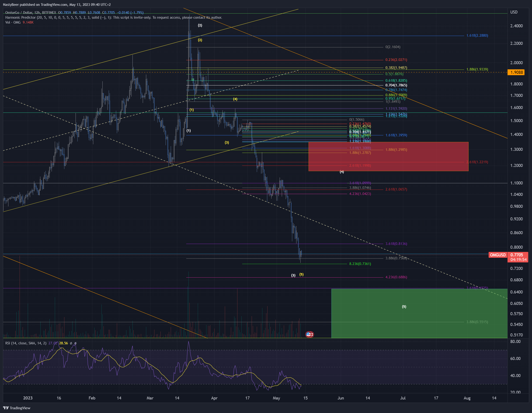532x413 pixels.
Task: Click the yellow 28.56 RSI value
Action: (x=63, y=343)
